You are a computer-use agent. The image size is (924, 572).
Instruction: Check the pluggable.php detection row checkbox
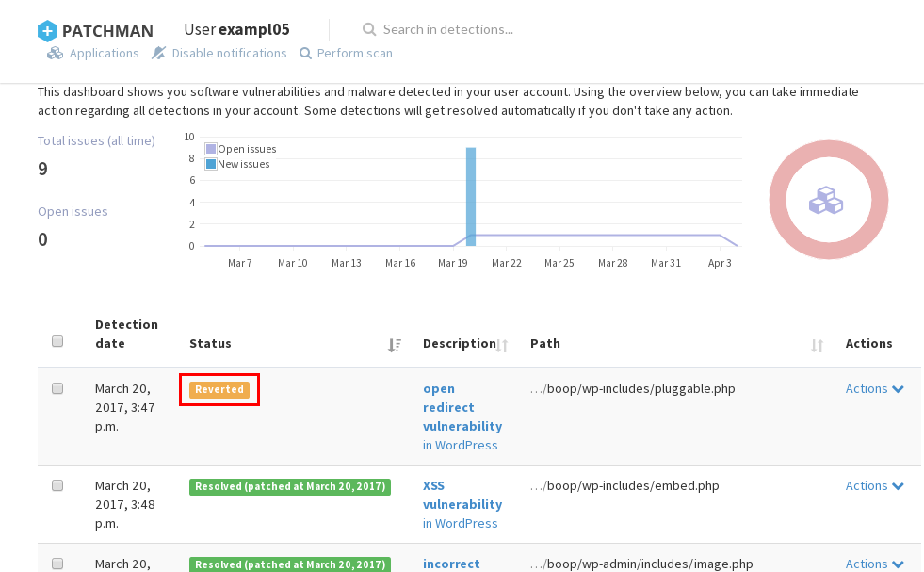pos(57,388)
